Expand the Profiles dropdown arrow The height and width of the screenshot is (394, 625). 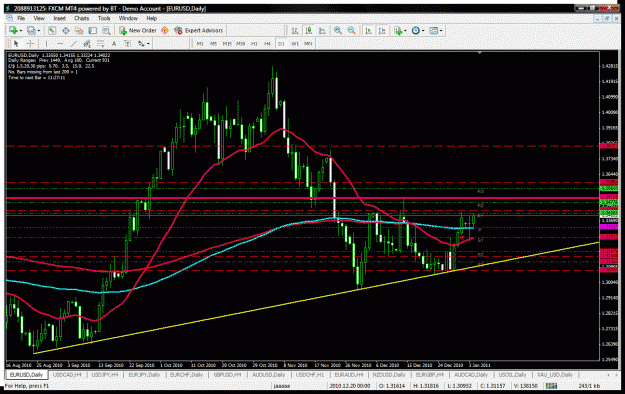click(x=39, y=31)
